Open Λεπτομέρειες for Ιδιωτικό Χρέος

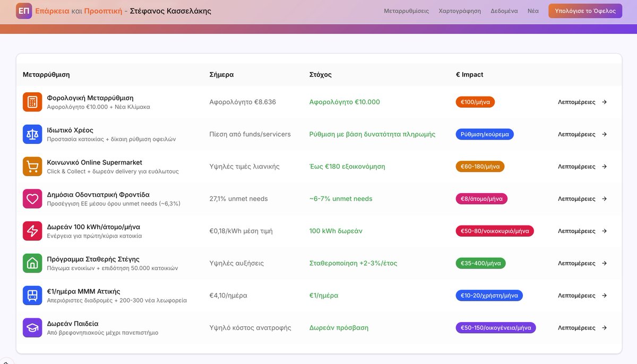click(582, 134)
